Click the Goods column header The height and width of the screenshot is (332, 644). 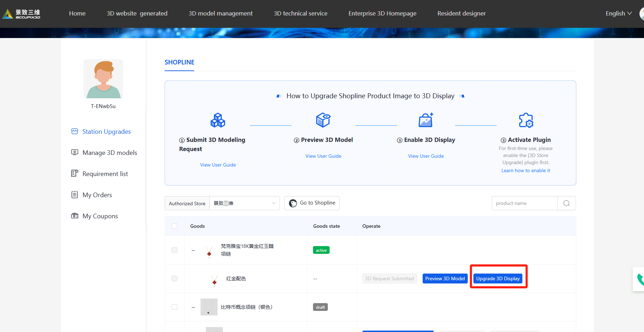[x=197, y=226]
